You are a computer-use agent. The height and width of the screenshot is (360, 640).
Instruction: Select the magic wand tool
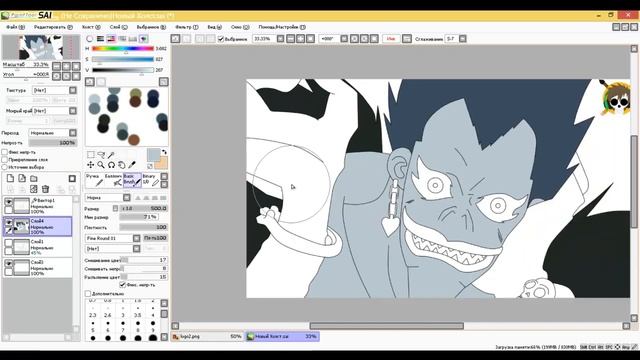pos(111,155)
